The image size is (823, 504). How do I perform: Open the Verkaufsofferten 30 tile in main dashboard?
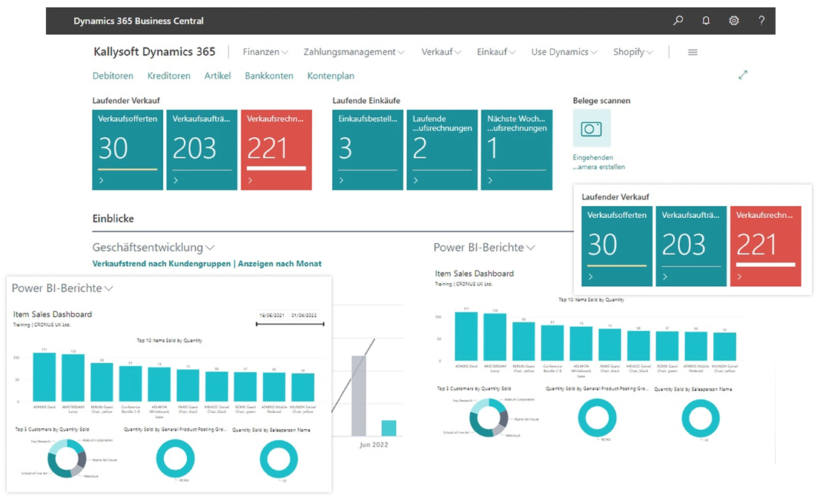[x=128, y=150]
